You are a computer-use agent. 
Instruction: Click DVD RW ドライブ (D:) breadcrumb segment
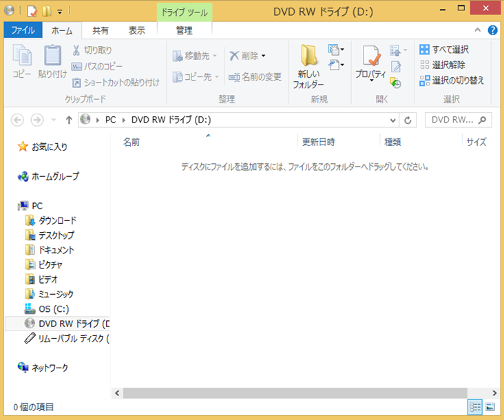click(171, 120)
